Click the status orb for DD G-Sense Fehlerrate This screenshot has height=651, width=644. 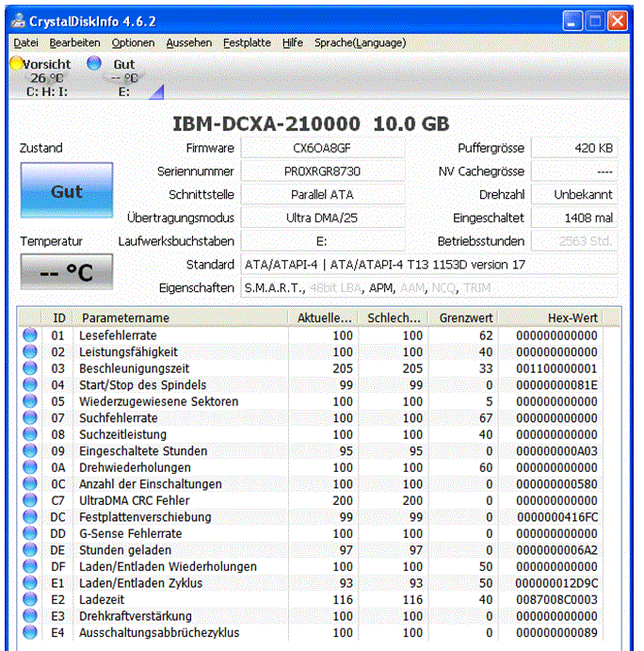point(30,533)
